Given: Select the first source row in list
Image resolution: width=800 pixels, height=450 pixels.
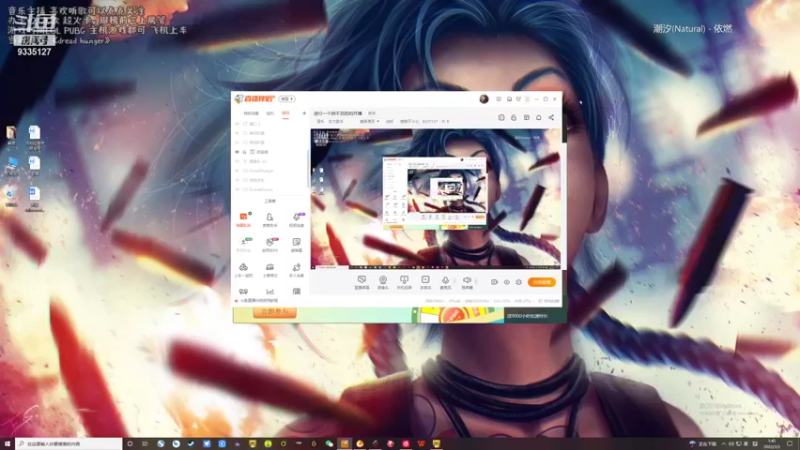Looking at the screenshot, I should 269,124.
